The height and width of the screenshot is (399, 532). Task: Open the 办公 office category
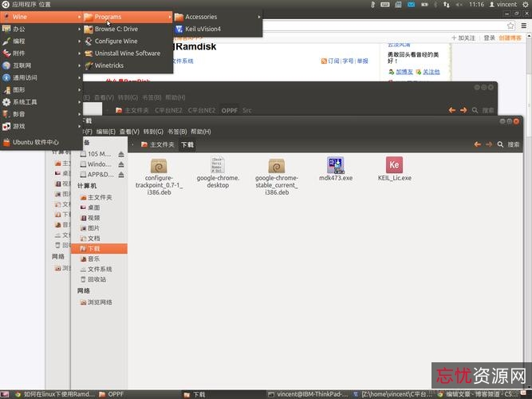[41, 29]
